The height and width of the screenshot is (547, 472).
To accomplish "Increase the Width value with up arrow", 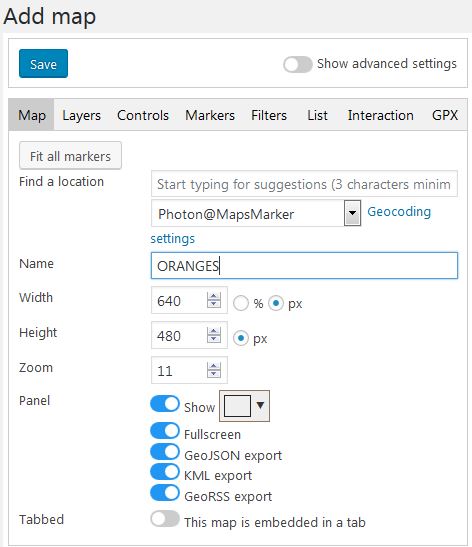I will (x=213, y=297).
